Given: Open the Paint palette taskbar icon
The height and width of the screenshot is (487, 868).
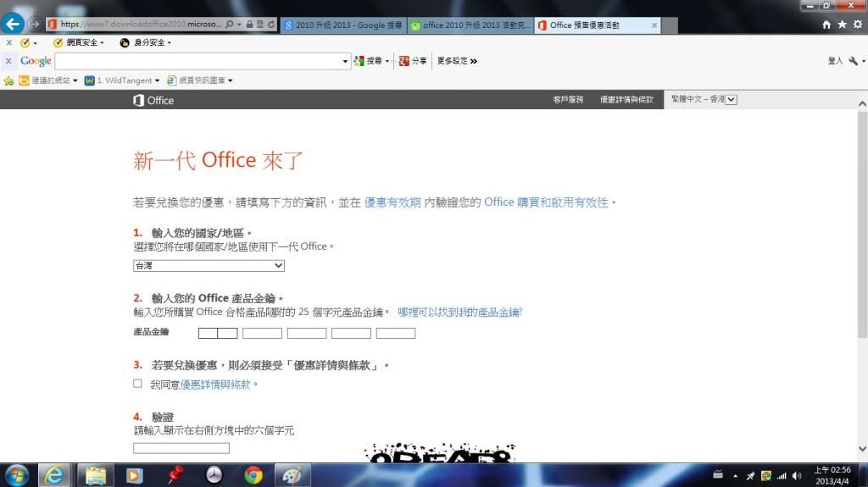Looking at the screenshot, I should point(292,475).
